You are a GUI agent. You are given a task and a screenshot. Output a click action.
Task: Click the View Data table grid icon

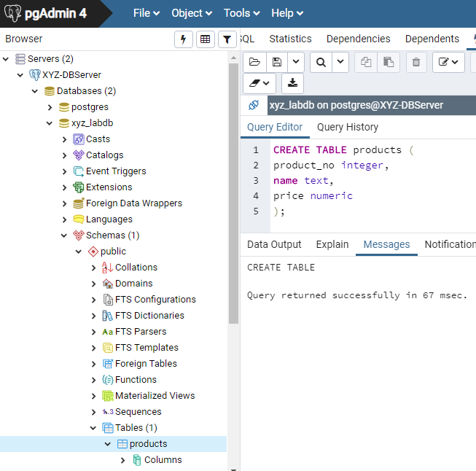click(x=206, y=39)
